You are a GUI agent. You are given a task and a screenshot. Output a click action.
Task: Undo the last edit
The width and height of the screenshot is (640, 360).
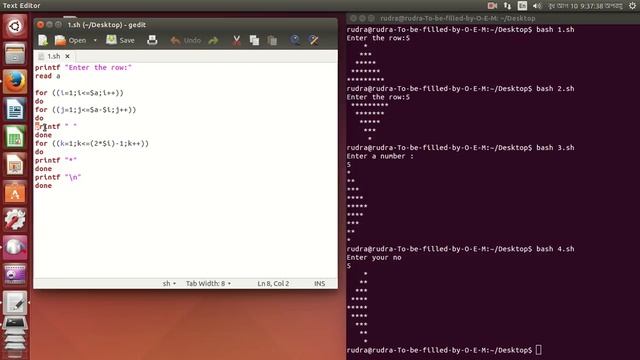click(x=186, y=40)
